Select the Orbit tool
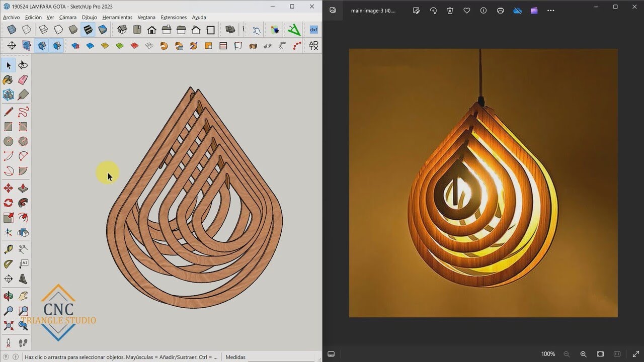This screenshot has height=362, width=644. tap(9, 296)
